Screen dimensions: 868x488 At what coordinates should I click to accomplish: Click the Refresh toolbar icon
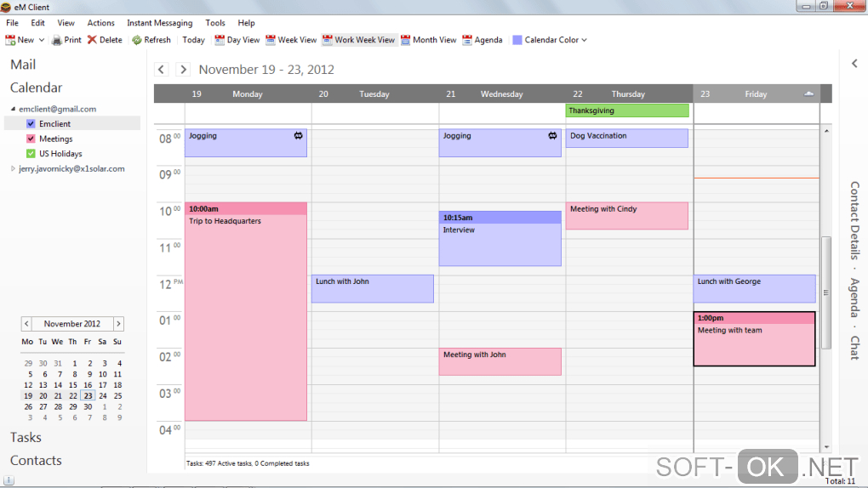click(x=136, y=40)
